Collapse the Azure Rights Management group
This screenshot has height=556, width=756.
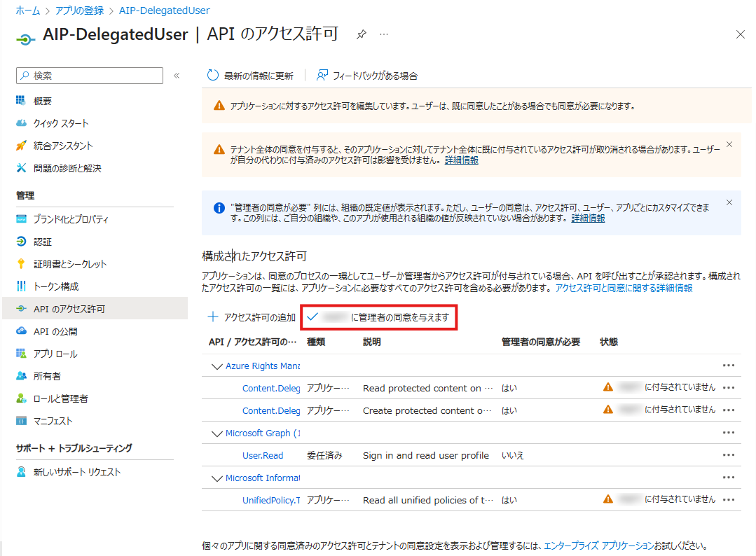(x=217, y=366)
